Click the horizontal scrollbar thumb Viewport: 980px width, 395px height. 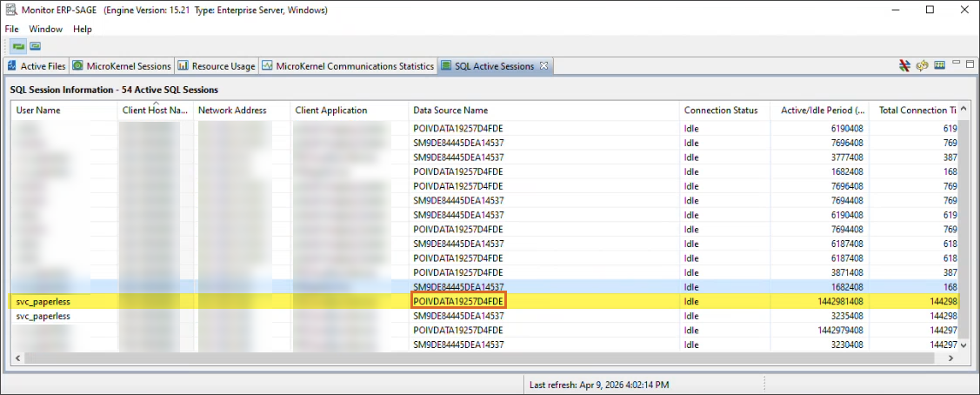[x=479, y=358]
